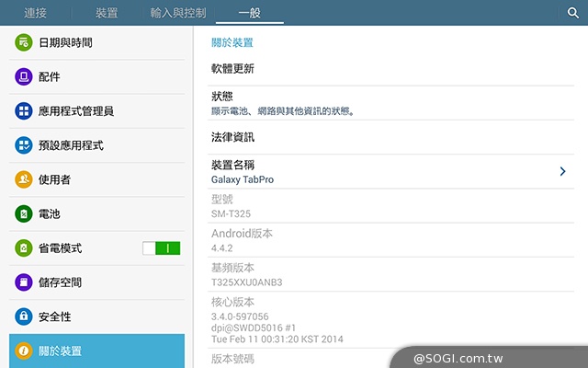The width and height of the screenshot is (588, 368).
Task: Tap the 配件 accessory icon
Action: (24, 77)
